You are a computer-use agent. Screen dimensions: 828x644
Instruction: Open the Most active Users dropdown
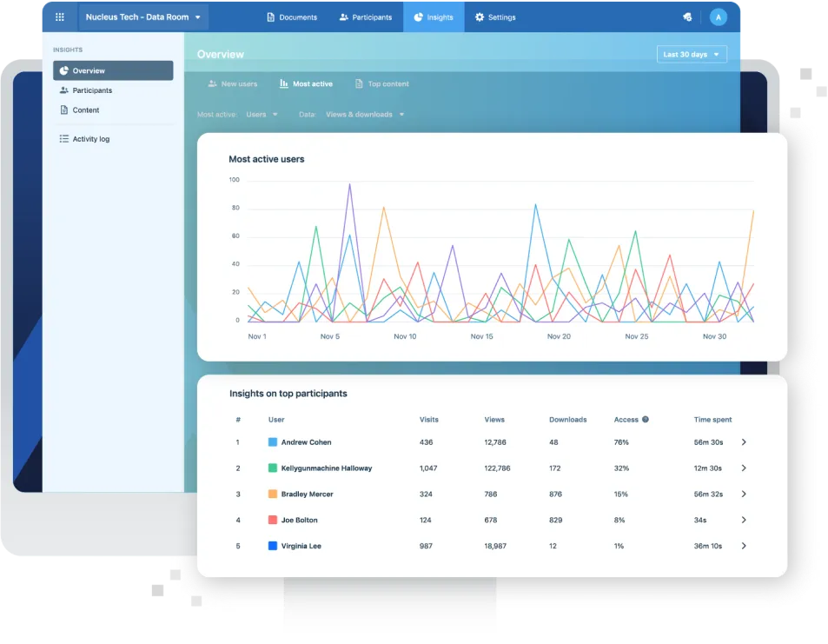(262, 114)
